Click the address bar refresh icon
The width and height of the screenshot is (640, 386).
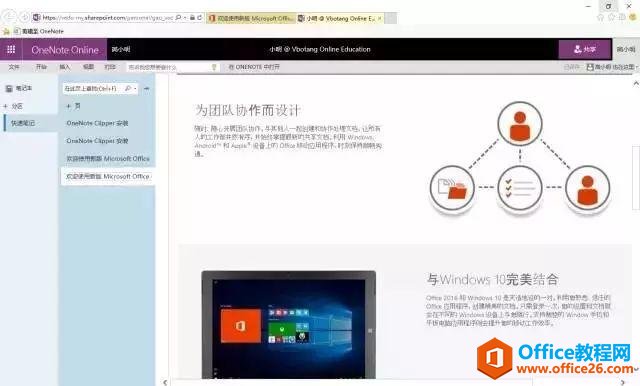199,18
